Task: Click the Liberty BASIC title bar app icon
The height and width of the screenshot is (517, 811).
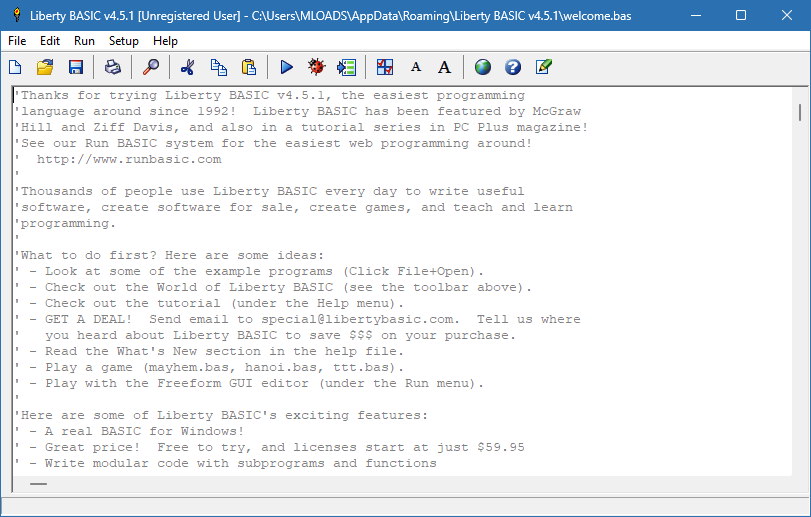Action: (17, 15)
